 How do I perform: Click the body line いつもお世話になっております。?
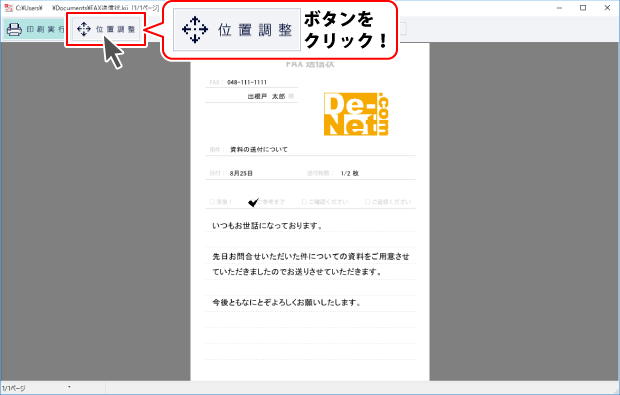click(x=268, y=226)
